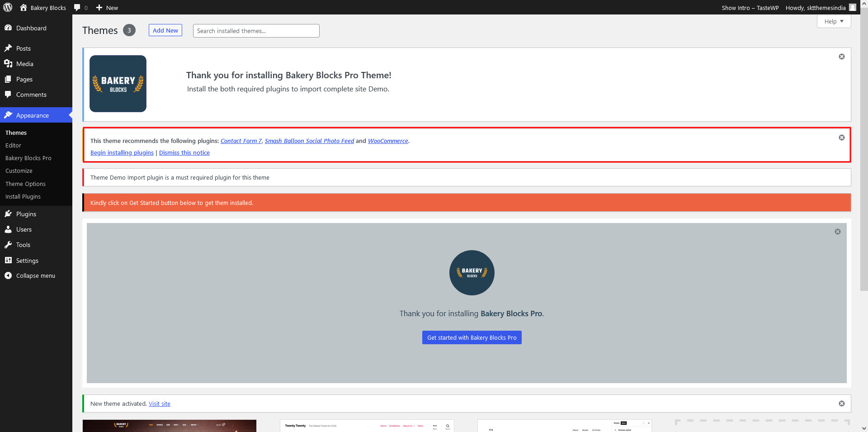
Task: Dismiss the recommended plugins notice
Action: tap(841, 138)
